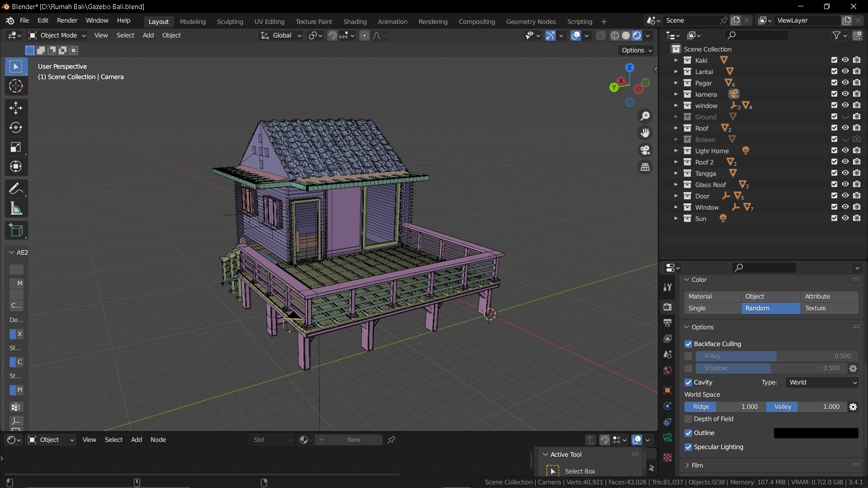Disable Backface Culling checkbox
Image resolution: width=868 pixels, height=488 pixels.
click(x=688, y=344)
